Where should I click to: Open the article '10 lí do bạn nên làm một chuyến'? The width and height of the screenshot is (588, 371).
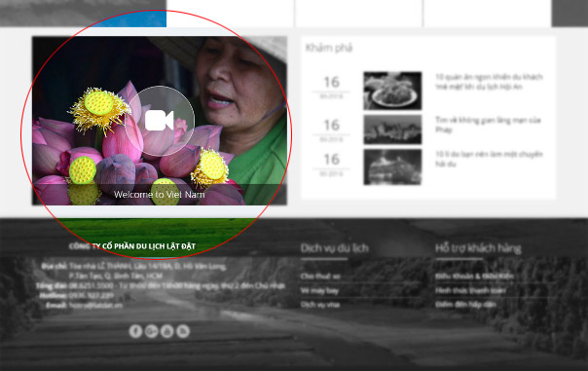coord(489,159)
